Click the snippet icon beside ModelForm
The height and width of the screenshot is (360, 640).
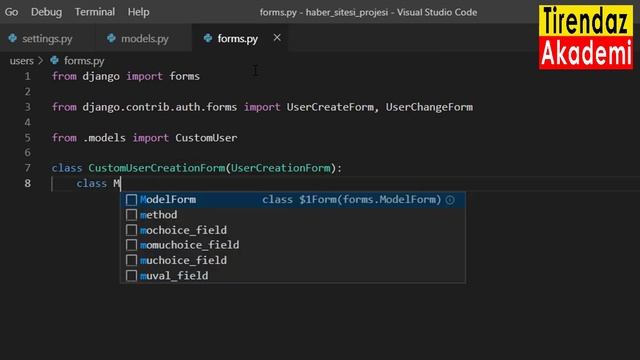[131, 200]
